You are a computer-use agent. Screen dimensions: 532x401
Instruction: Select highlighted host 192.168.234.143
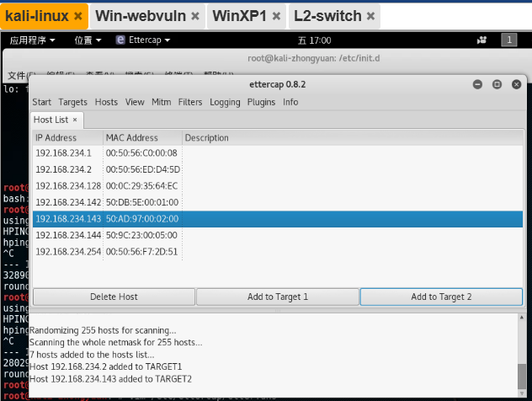coord(278,219)
